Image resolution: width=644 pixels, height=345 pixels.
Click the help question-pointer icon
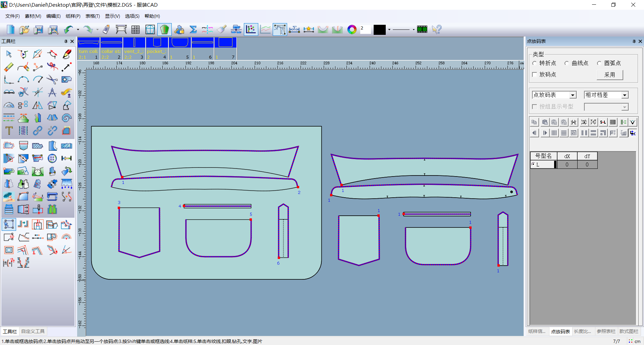[x=437, y=29]
